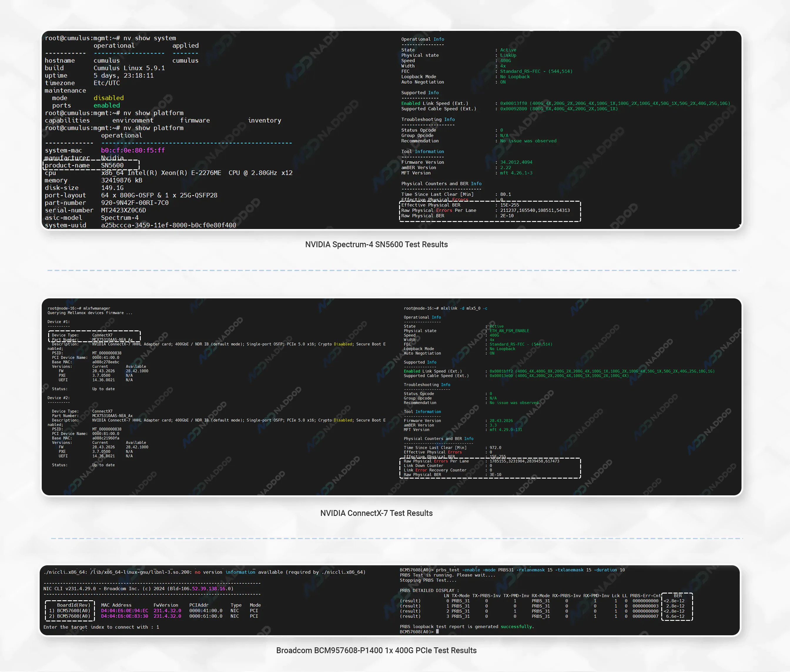Viewport: 790px width, 672px height.
Task: Click the final "BCM57608(A0)>" prompt with cursor
Action: point(419,632)
